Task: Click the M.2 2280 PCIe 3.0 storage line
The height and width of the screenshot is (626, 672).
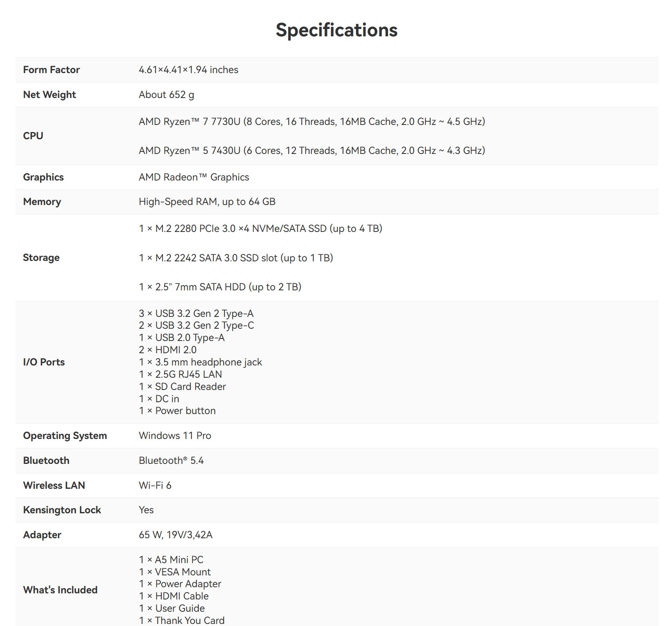Action: pyautogui.click(x=260, y=229)
